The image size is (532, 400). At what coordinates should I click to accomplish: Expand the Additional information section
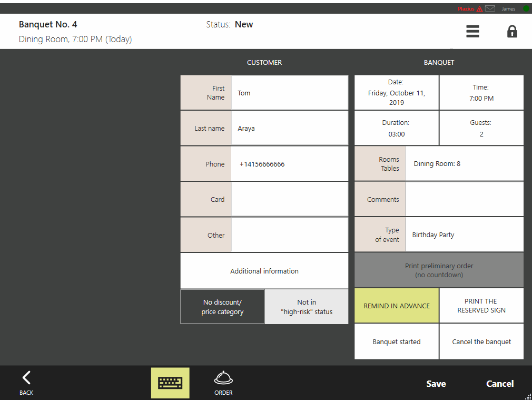click(x=264, y=271)
